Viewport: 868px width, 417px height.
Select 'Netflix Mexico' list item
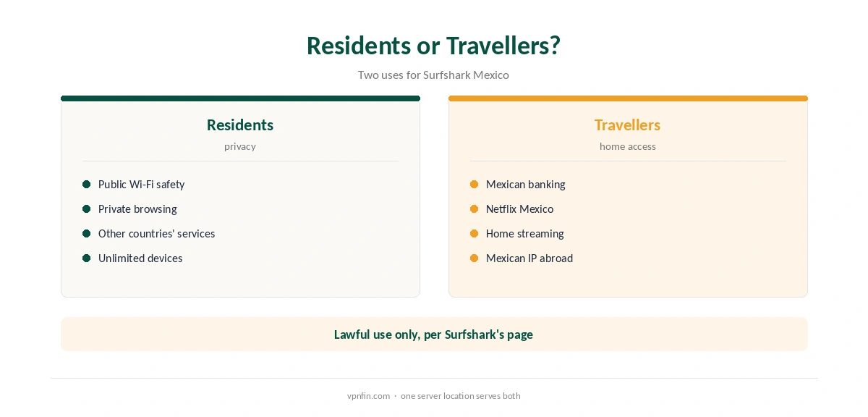pyautogui.click(x=519, y=209)
